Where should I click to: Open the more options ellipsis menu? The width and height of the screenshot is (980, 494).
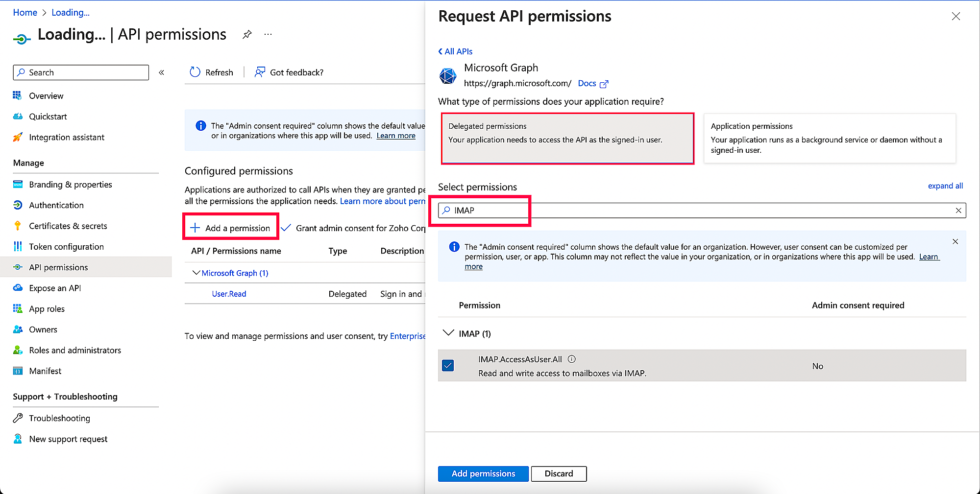coord(268,35)
